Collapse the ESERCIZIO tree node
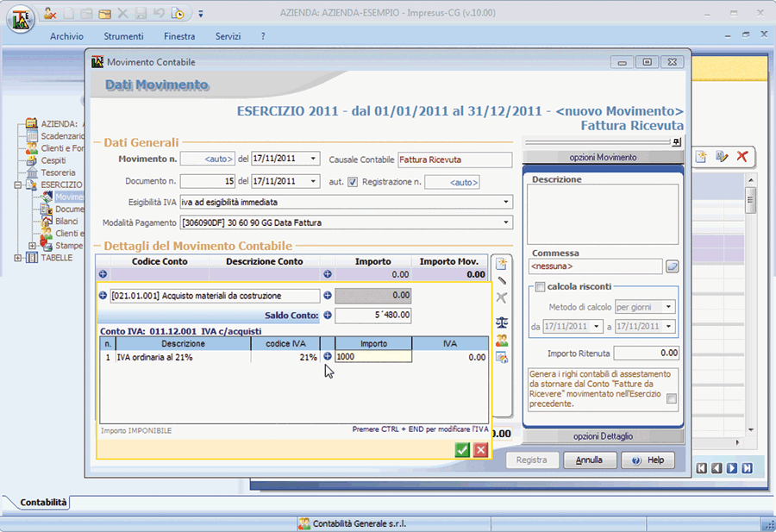Screen dimensions: 776x532 (x=18, y=185)
